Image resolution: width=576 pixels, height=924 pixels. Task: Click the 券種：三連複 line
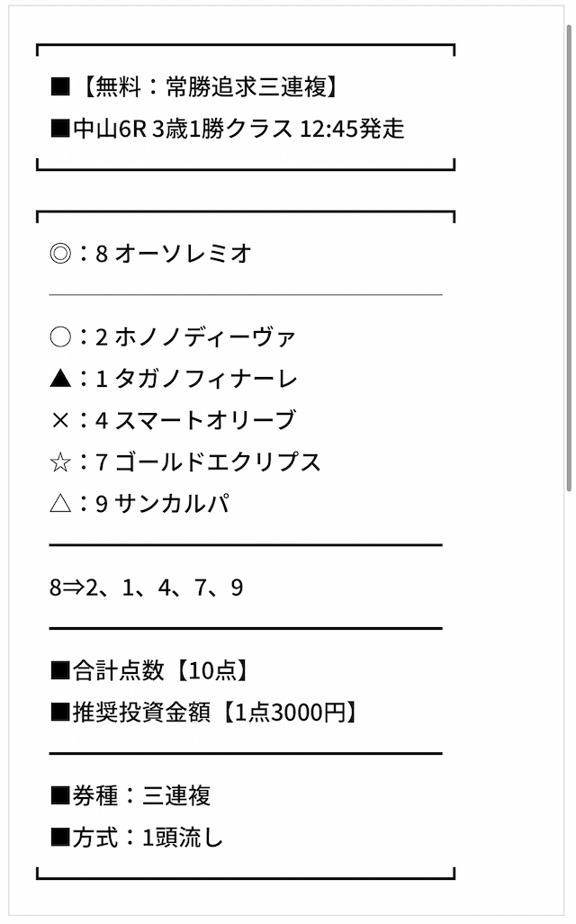click(x=130, y=795)
